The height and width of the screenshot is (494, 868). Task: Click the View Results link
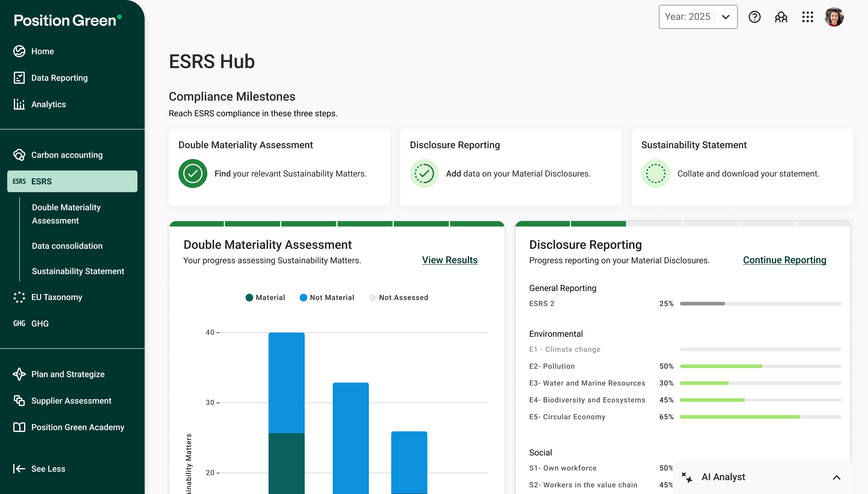[x=449, y=260]
